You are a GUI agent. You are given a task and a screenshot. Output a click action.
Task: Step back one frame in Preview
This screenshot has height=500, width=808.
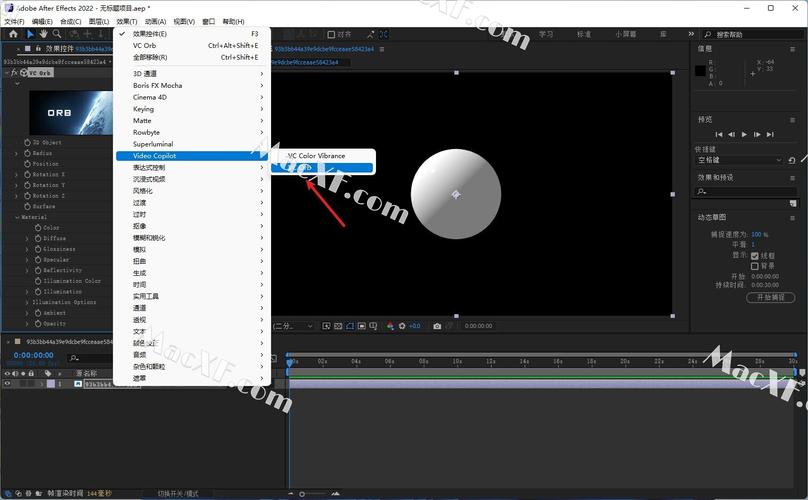click(731, 135)
